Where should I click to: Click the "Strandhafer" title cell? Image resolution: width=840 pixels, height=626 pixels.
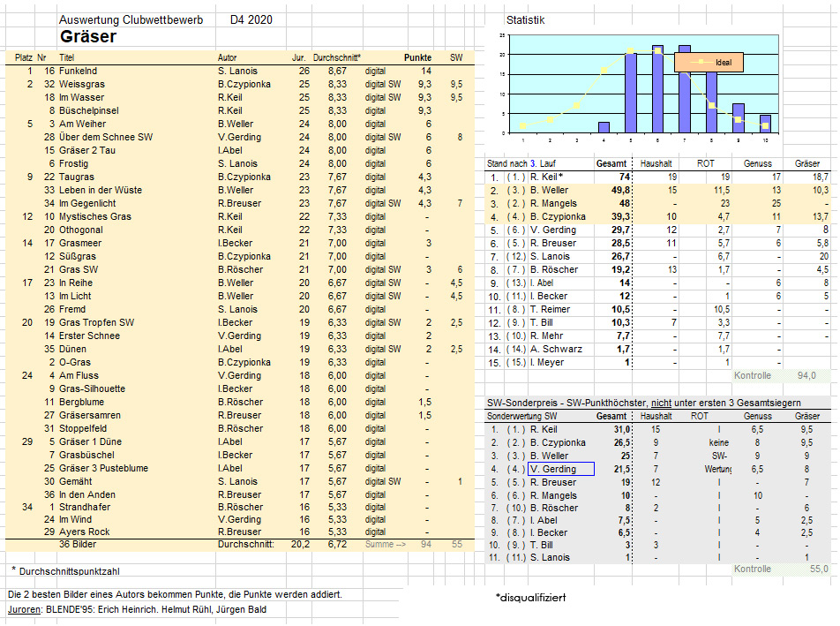pos(85,507)
